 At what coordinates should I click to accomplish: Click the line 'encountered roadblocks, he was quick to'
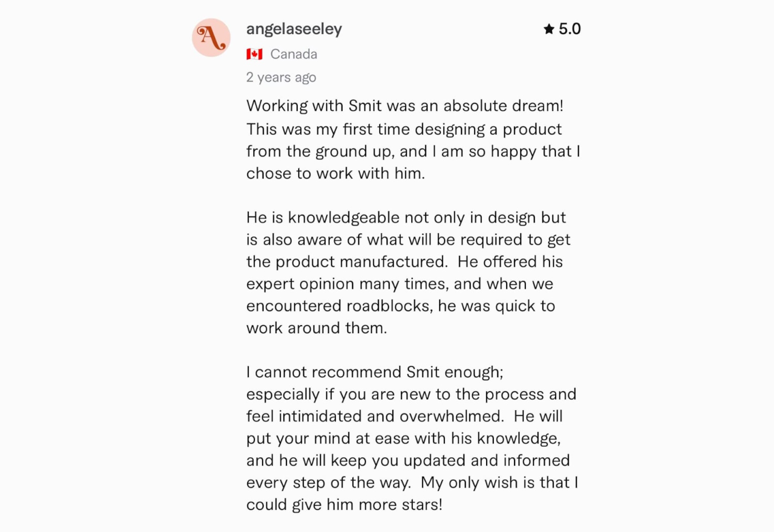click(x=401, y=306)
